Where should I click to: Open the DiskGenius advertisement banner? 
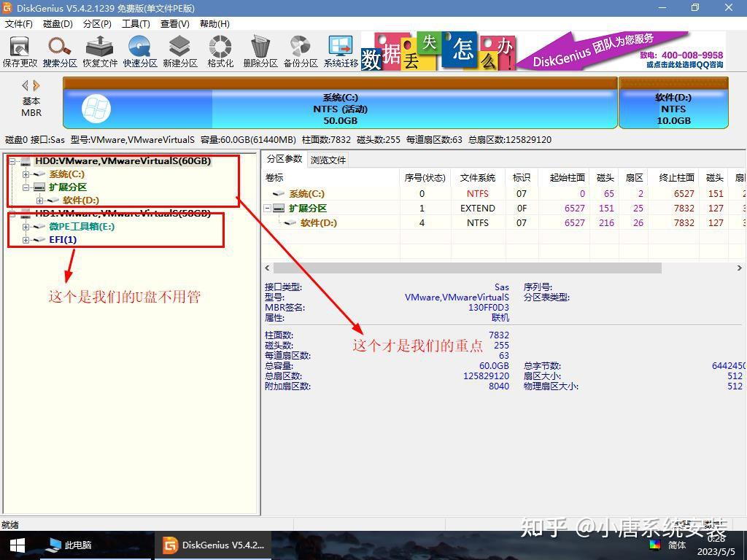tap(543, 51)
